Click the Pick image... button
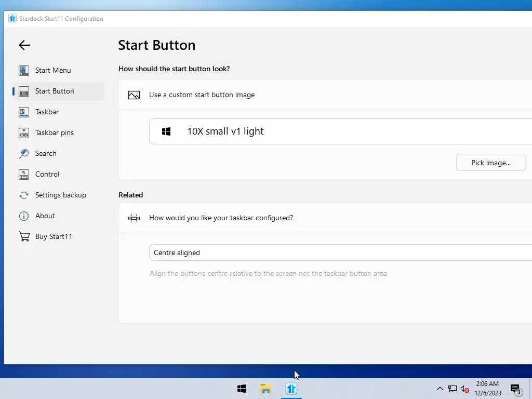Viewport: 532px width, 399px height. point(490,163)
